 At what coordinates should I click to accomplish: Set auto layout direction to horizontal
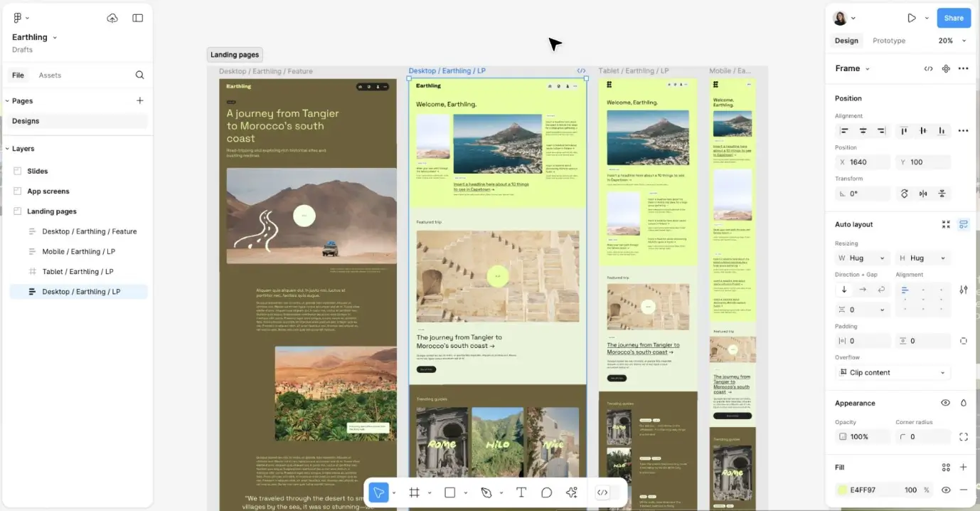pos(863,290)
